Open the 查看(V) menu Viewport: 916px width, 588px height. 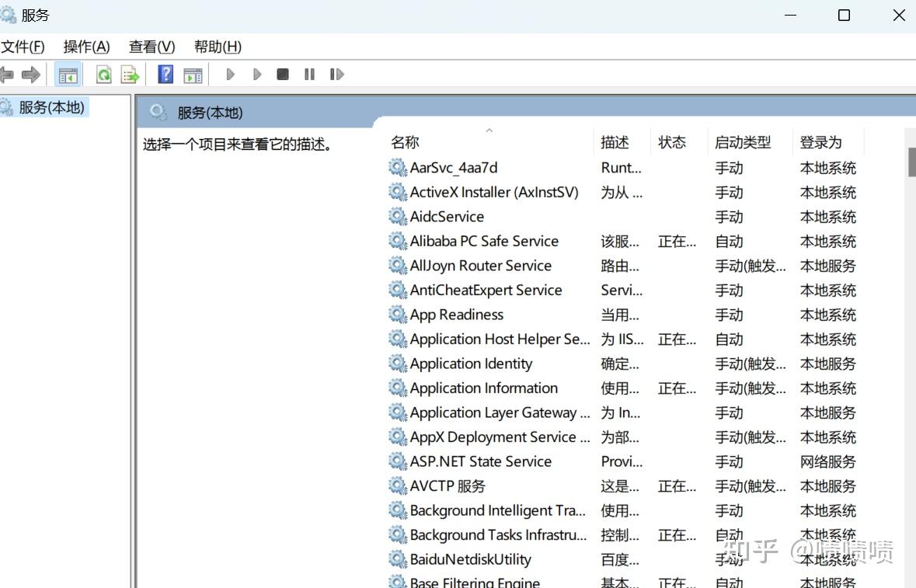click(151, 47)
